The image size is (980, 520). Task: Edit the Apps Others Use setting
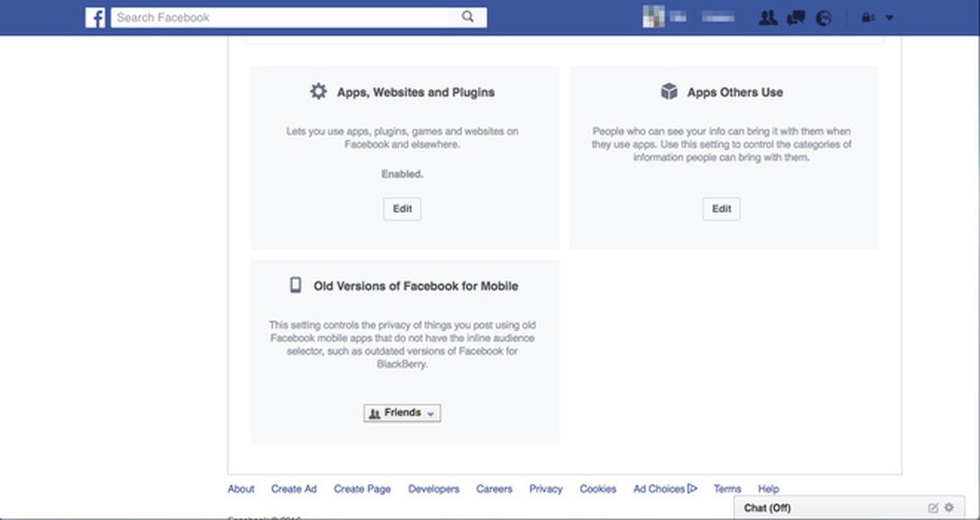point(722,209)
